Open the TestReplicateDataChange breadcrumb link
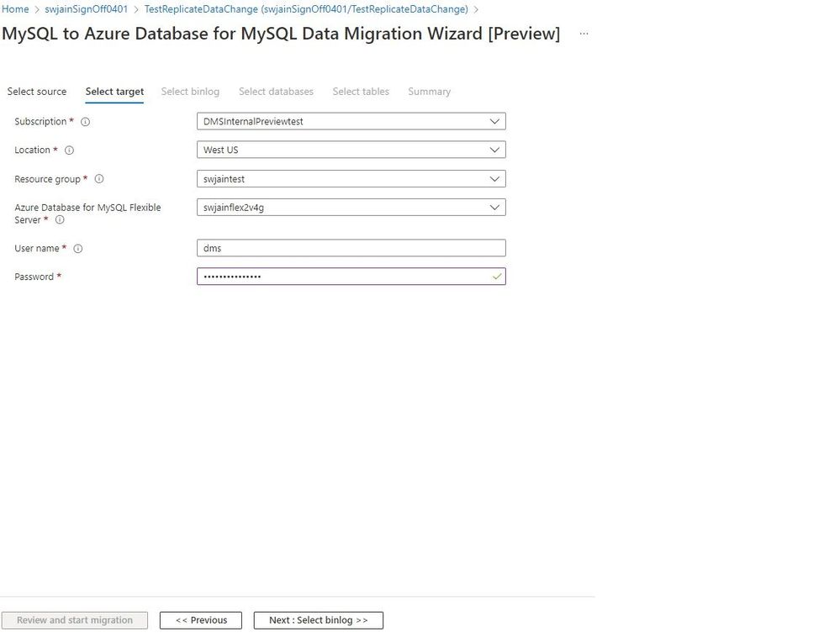The image size is (840, 638). click(306, 9)
